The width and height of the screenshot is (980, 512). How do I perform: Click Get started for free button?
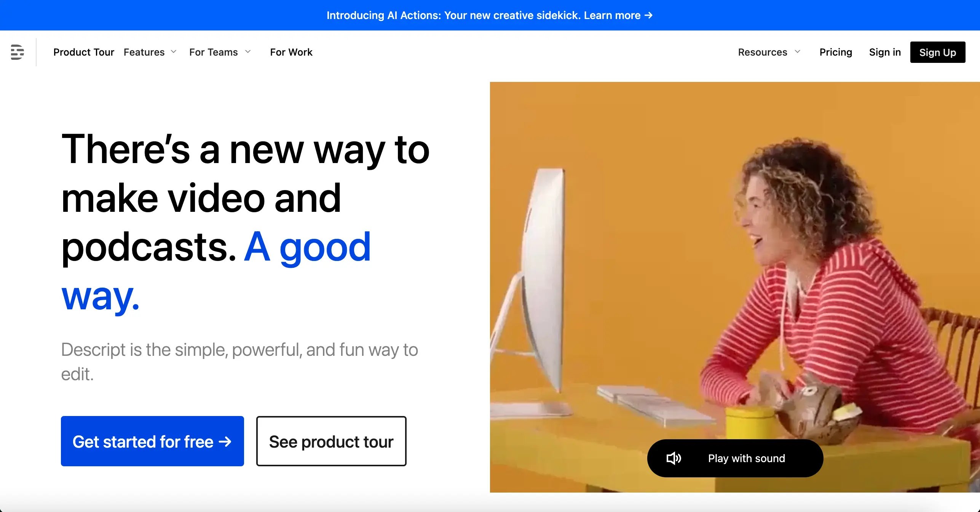click(152, 441)
